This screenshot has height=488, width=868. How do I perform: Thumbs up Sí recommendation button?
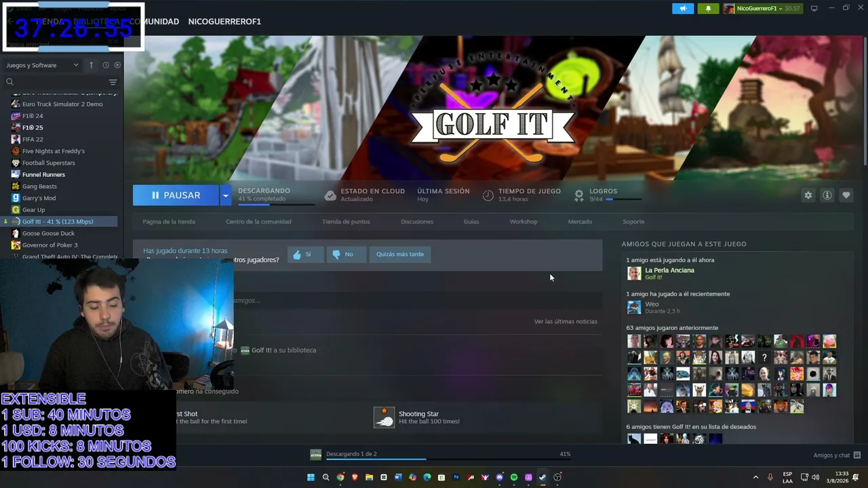[x=306, y=254]
